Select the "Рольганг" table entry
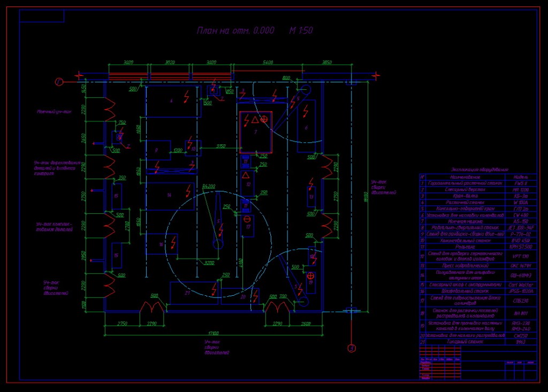The width and height of the screenshot is (548, 392). (465, 247)
